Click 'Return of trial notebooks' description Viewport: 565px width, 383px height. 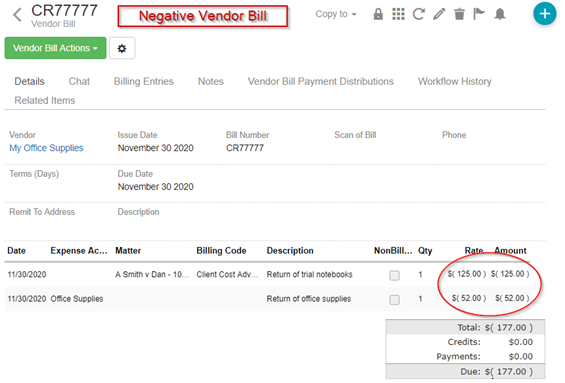click(310, 275)
